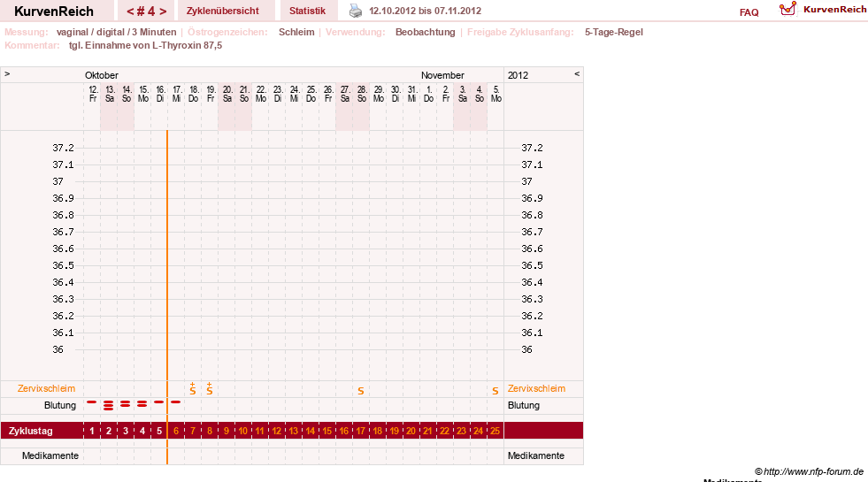Viewport: 868px width, 482px height.
Task: Click the mucus S marker on cycle day 25
Action: pyautogui.click(x=495, y=391)
